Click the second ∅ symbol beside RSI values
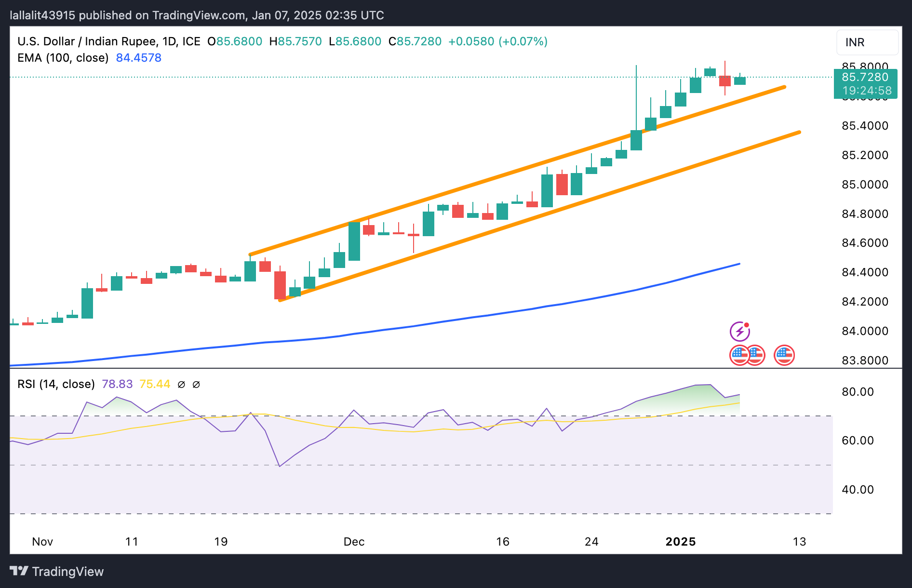The image size is (912, 588). tap(196, 385)
